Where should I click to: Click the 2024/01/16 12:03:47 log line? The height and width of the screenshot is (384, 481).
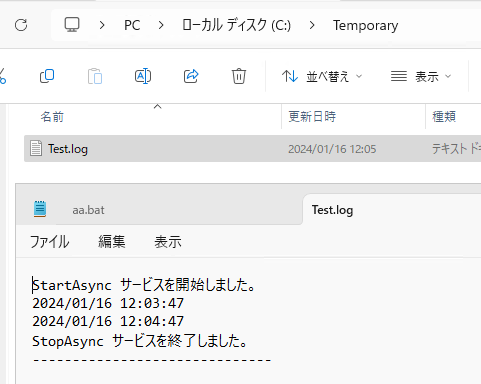click(x=108, y=303)
